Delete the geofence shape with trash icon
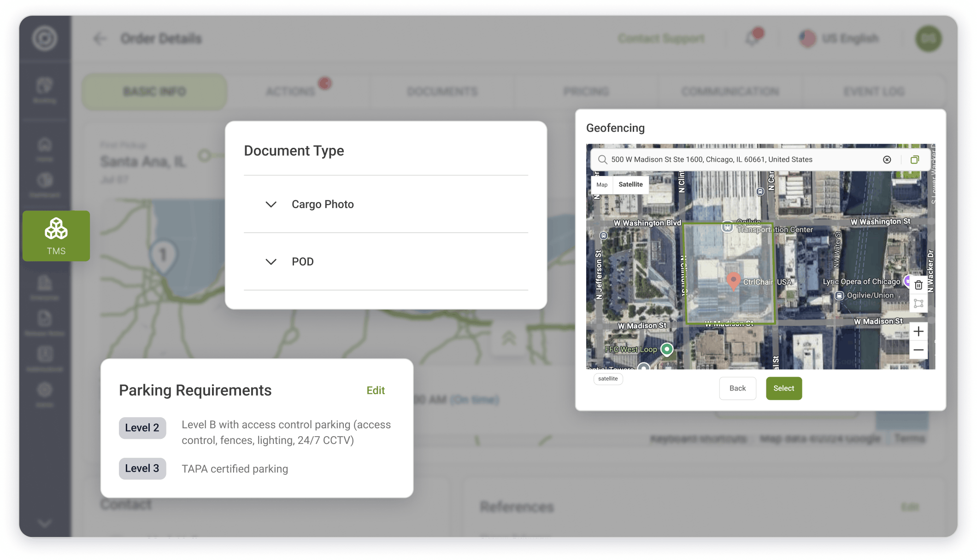977x560 pixels. 918,285
